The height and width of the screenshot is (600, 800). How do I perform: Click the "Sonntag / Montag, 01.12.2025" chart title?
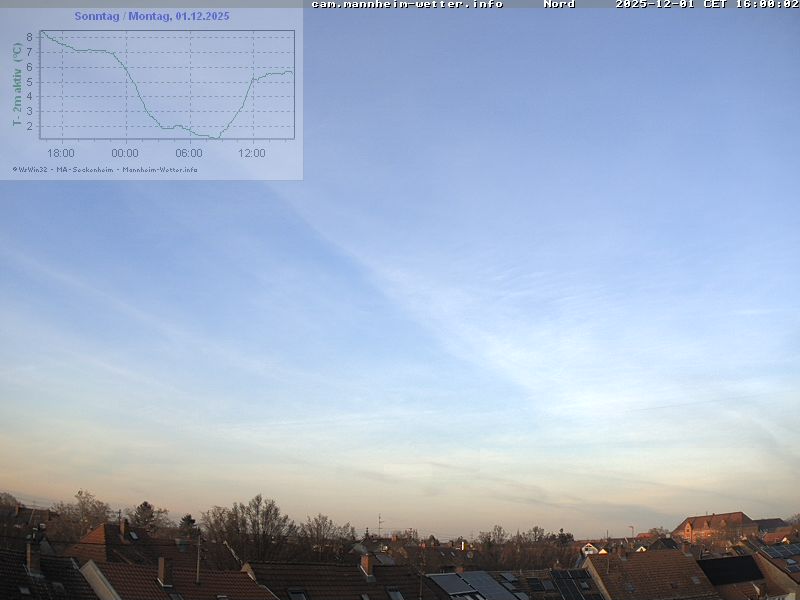pyautogui.click(x=151, y=16)
